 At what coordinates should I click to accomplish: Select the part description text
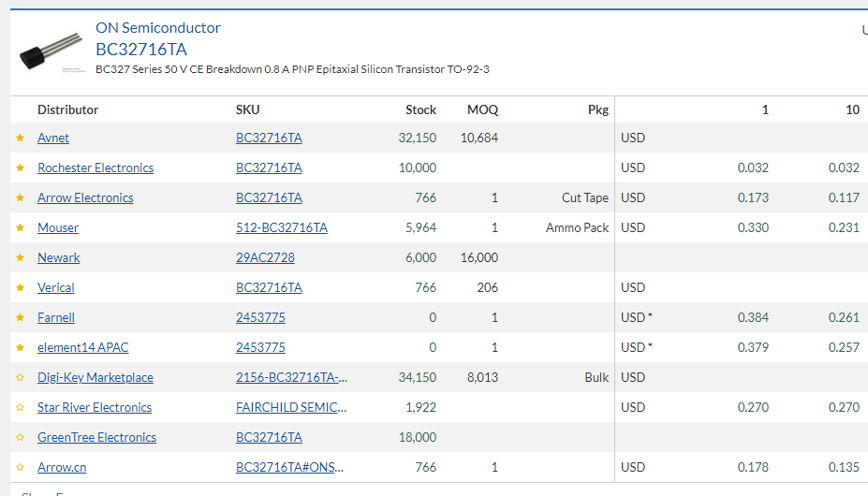(292, 69)
